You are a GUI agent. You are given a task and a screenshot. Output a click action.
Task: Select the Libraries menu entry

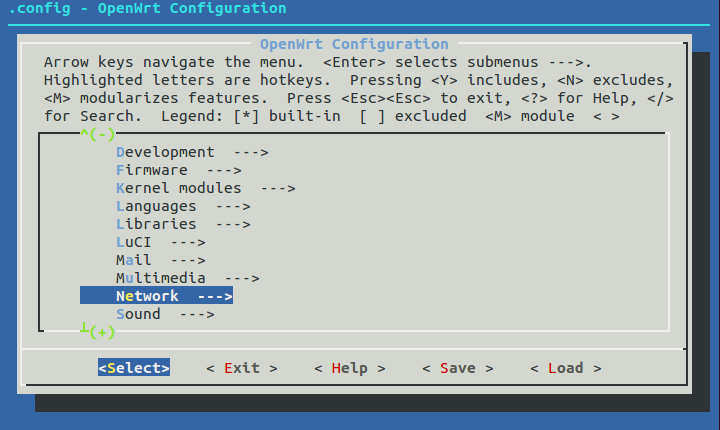pos(156,224)
